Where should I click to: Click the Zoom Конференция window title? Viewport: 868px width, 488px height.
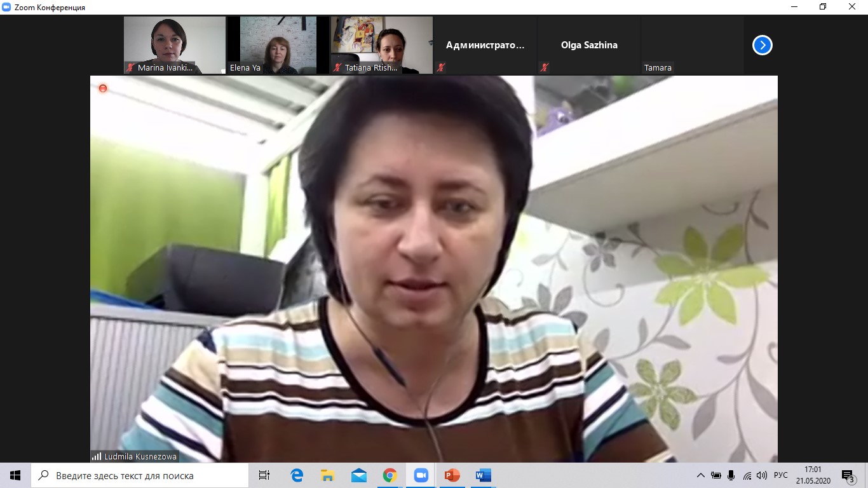tap(49, 7)
